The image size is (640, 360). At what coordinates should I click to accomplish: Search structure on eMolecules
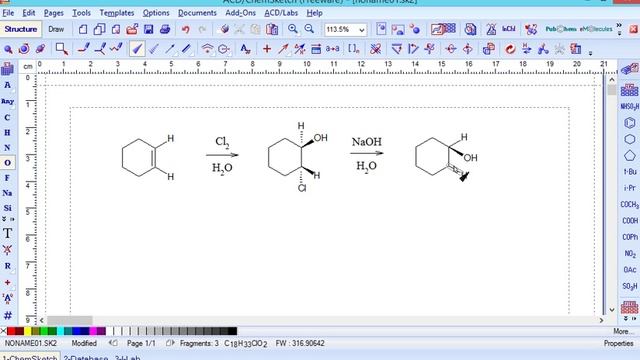(596, 29)
